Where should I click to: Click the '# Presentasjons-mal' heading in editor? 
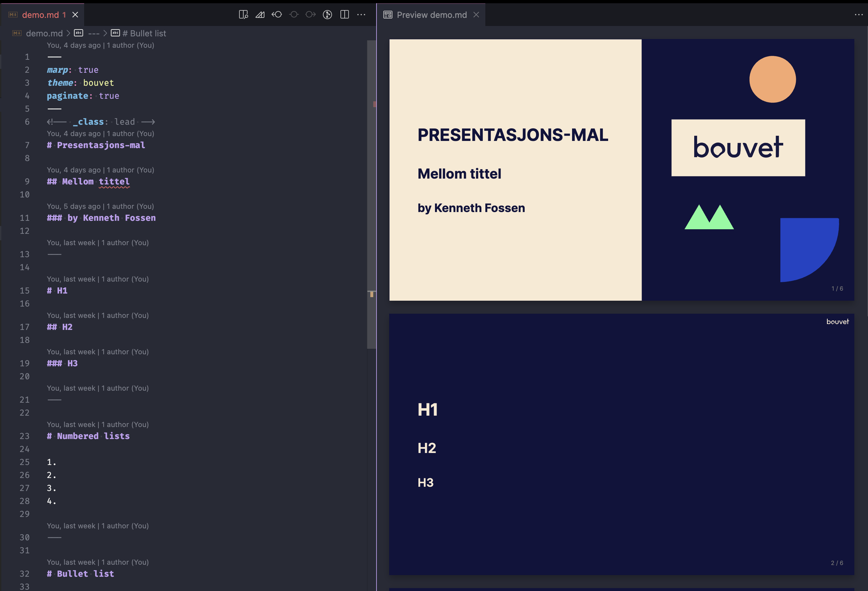point(96,145)
